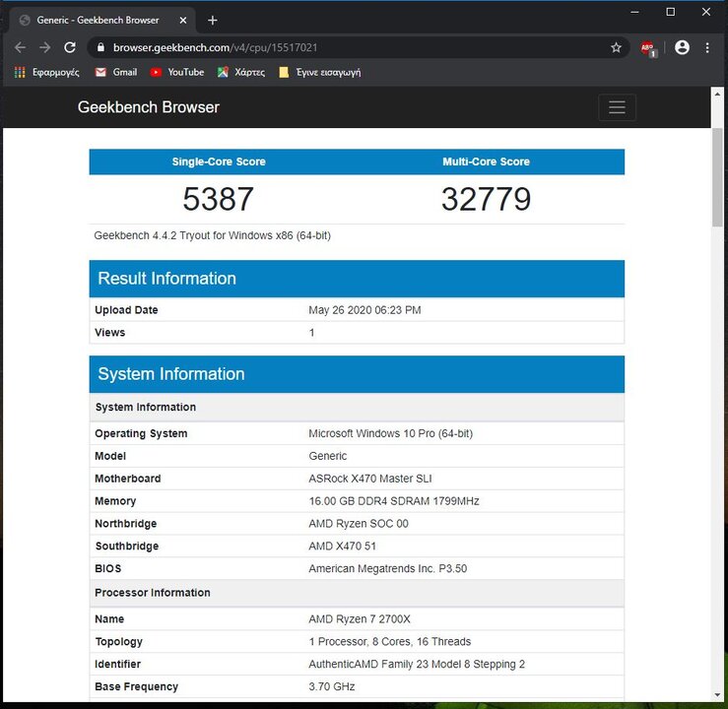This screenshot has width=728, height=709.
Task: Click the Single-Core Score header
Action: point(219,161)
